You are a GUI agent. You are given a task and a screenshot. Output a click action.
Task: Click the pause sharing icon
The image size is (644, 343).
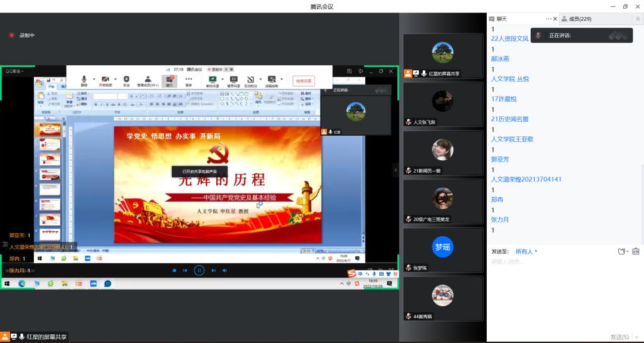(x=233, y=80)
